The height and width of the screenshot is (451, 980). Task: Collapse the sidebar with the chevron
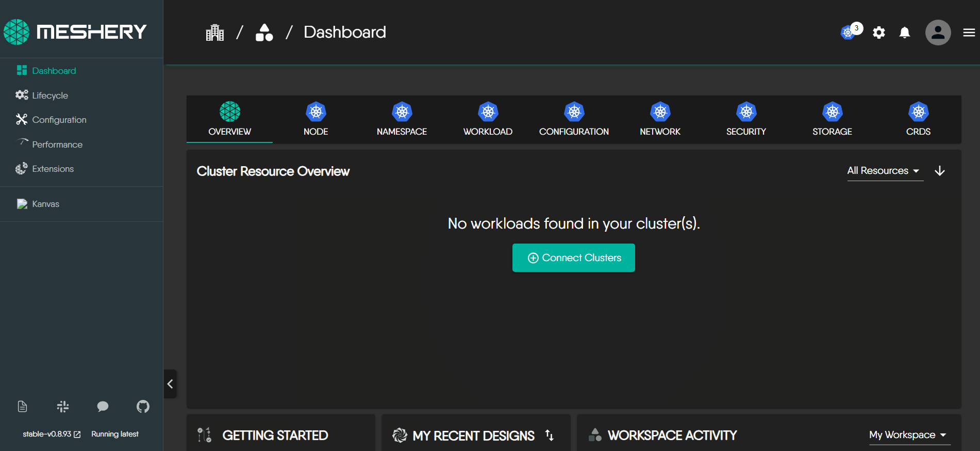[x=170, y=384]
